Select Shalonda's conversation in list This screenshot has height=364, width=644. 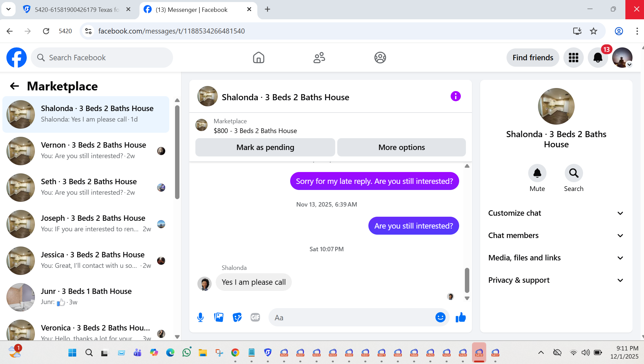86,114
